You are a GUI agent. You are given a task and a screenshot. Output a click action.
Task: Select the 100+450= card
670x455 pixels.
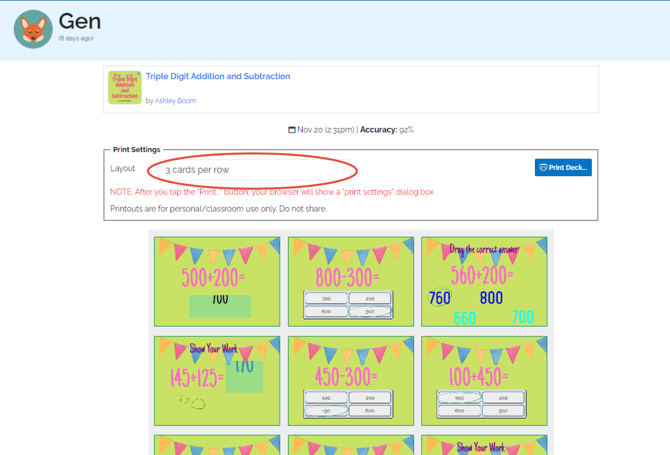click(x=484, y=381)
